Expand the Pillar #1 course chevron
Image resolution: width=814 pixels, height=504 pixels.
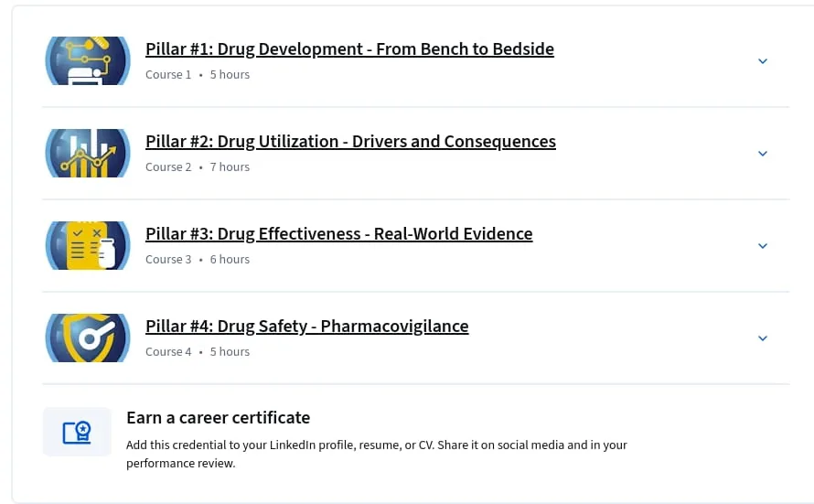[x=763, y=61]
